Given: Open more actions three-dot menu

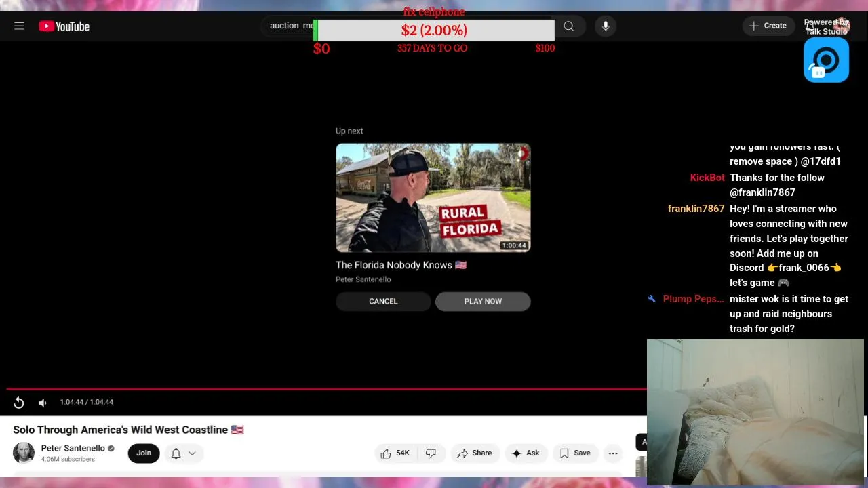Looking at the screenshot, I should [613, 453].
